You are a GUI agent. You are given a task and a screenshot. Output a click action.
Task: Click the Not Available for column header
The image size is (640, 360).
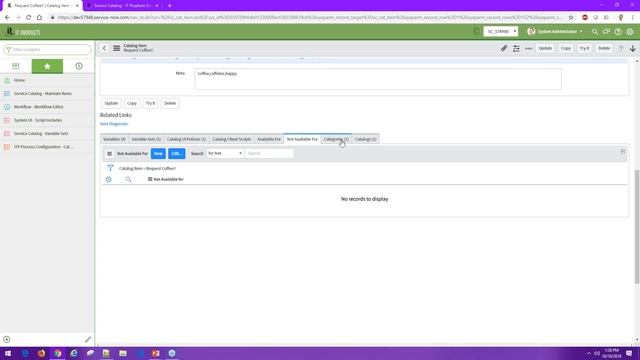[x=169, y=179]
